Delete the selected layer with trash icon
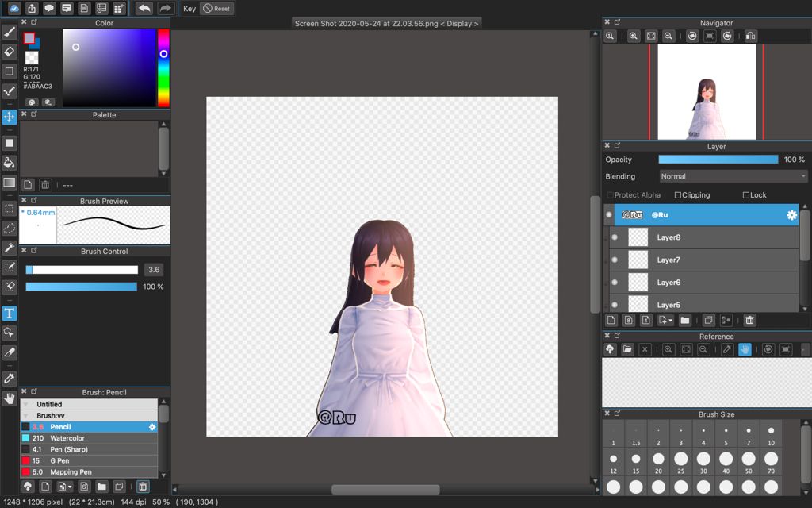The width and height of the screenshot is (812, 508). click(749, 321)
